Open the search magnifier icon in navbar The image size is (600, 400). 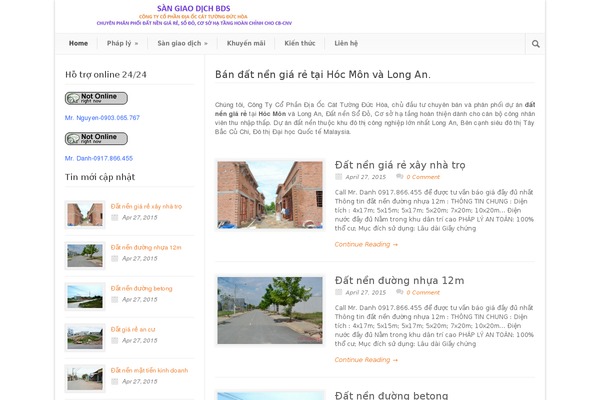535,44
